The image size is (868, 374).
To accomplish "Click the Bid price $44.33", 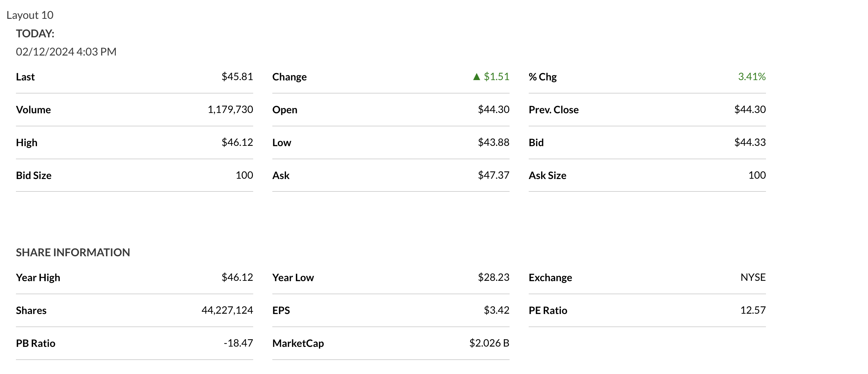I will coord(750,142).
